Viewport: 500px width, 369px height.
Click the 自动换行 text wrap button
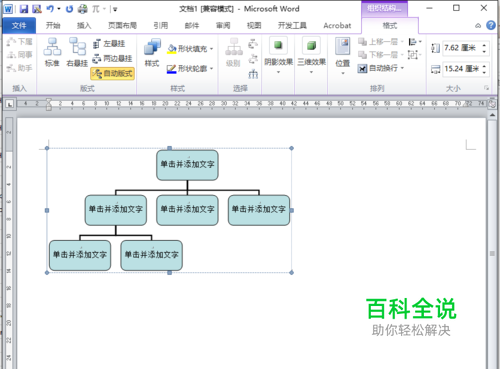381,68
